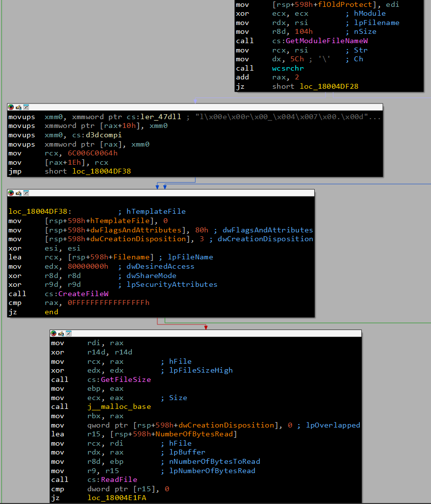Open node color picker on GetFileSize block
This screenshot has width=431, height=504.
pyautogui.click(x=53, y=333)
